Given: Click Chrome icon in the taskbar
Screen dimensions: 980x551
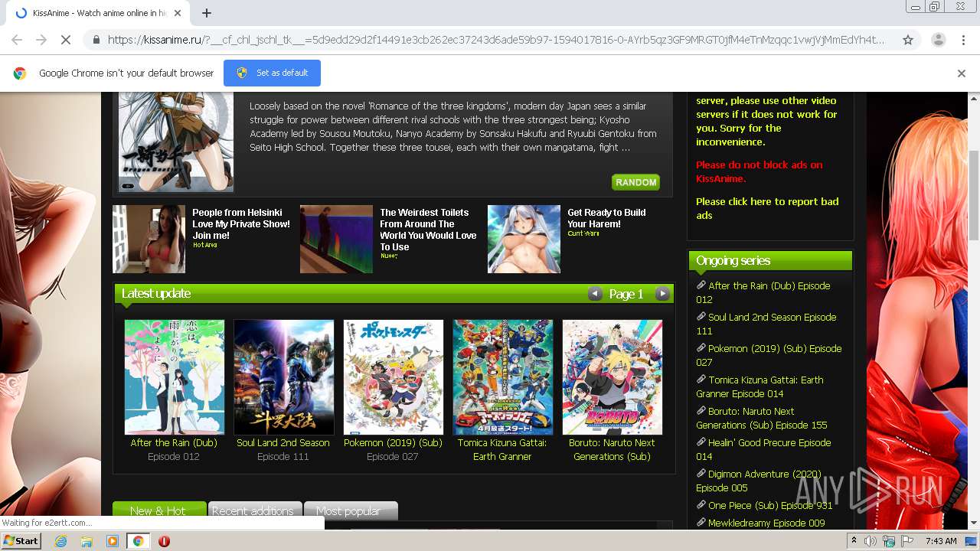Looking at the screenshot, I should (138, 541).
